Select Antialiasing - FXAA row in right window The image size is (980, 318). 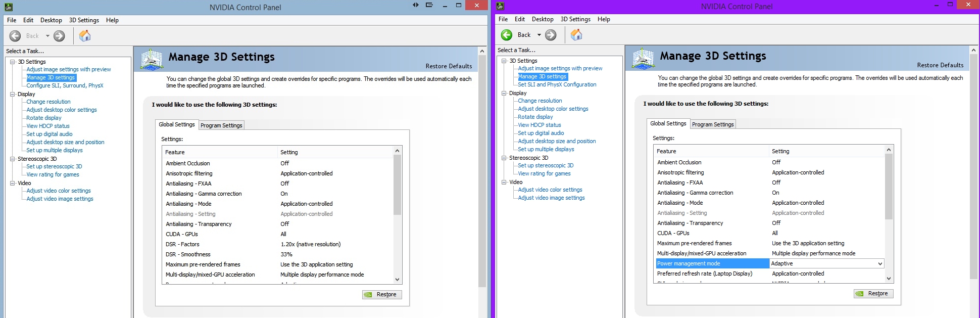click(769, 183)
